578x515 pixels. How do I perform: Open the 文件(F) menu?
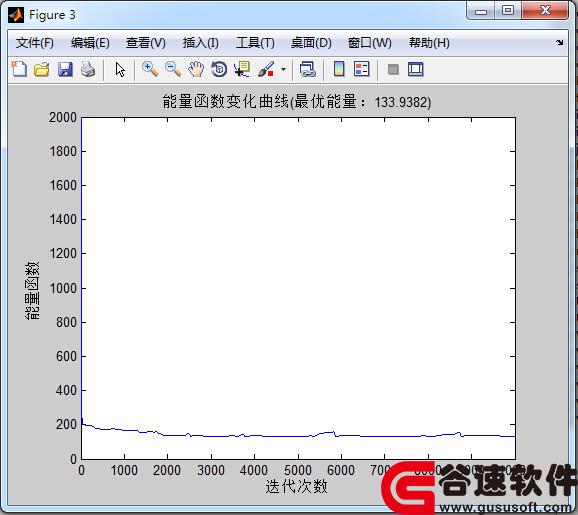[x=35, y=43]
